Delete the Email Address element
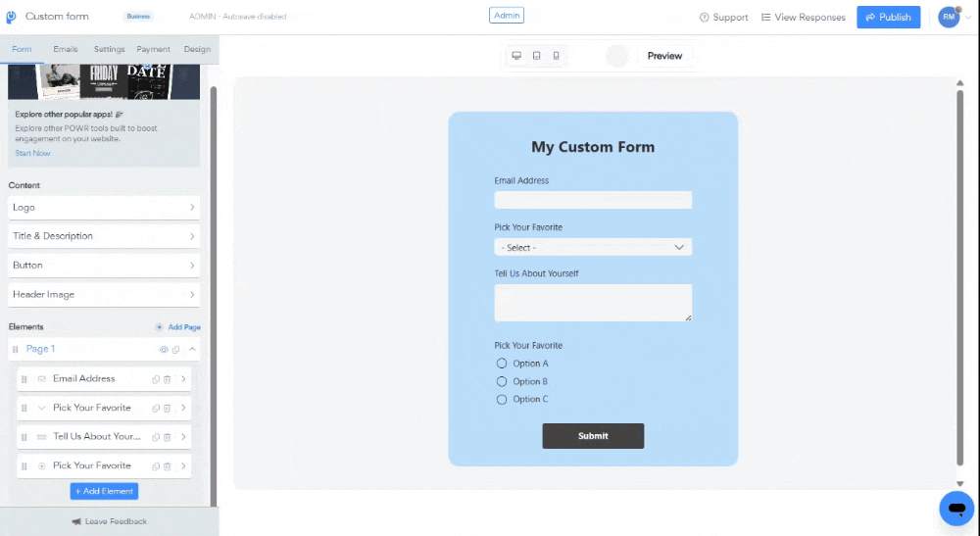 167,379
